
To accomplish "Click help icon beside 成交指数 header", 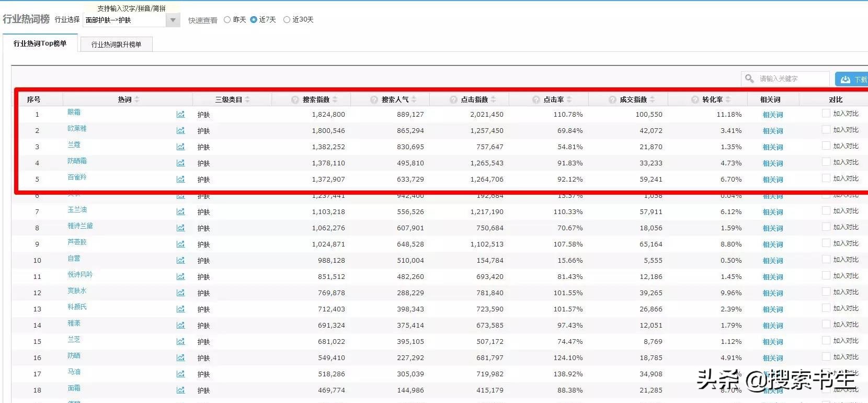I will [612, 99].
